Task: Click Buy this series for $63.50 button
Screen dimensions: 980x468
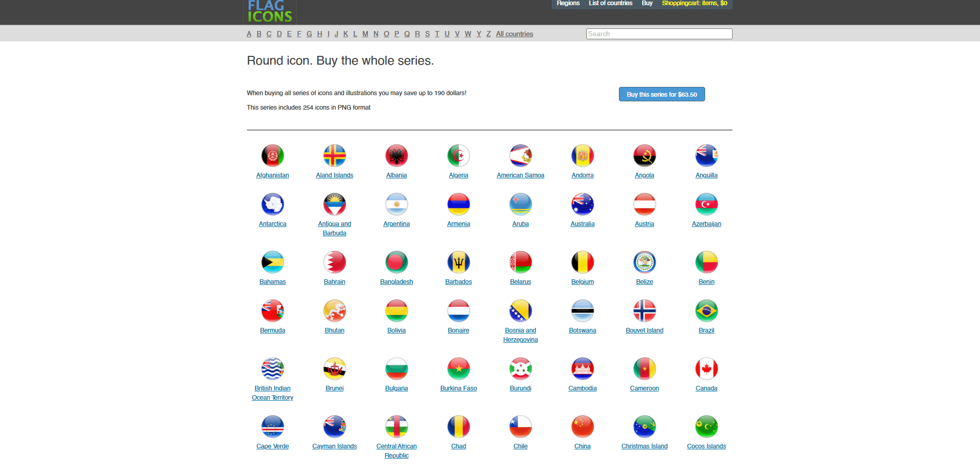Action: tap(662, 94)
